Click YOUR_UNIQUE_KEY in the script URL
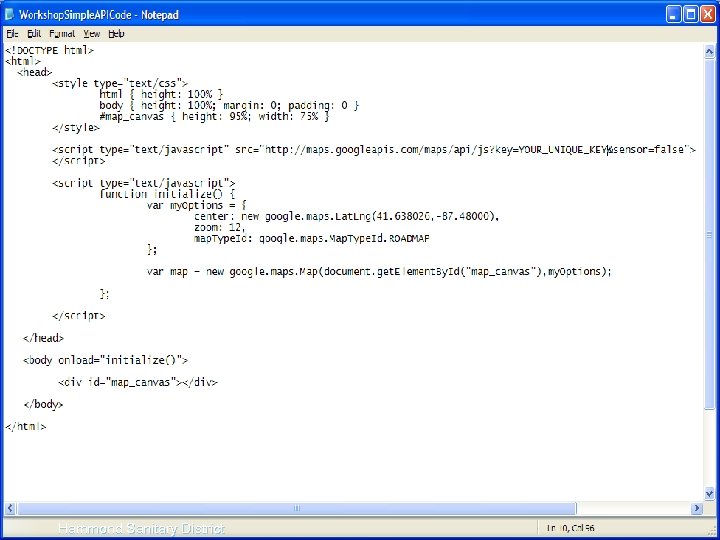 [x=563, y=149]
